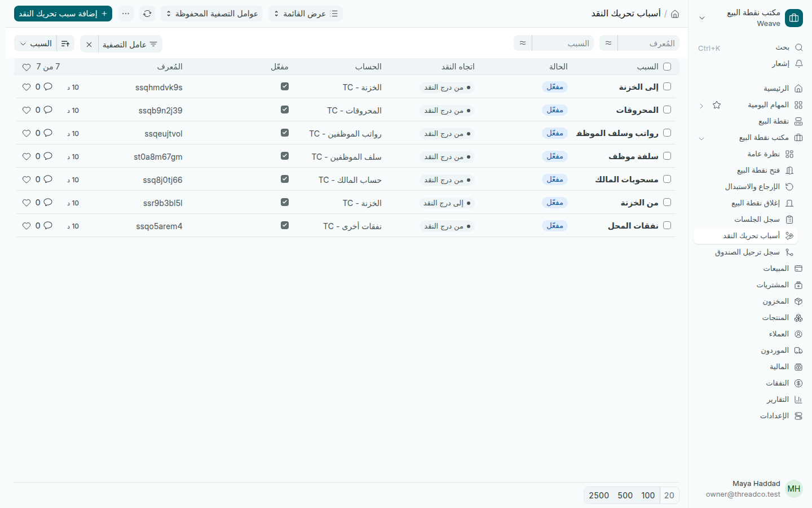Click the السبب filter input field
Screen dimensions: 812x508
click(x=563, y=43)
